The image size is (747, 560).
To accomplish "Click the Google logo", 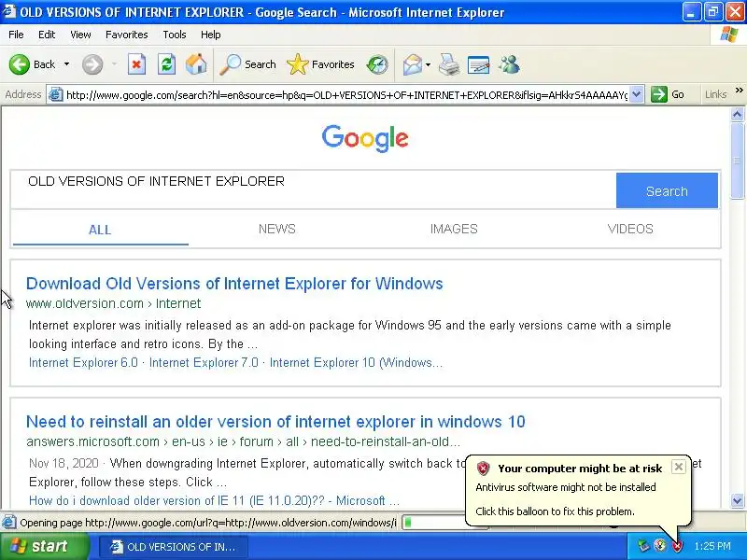I will [365, 138].
